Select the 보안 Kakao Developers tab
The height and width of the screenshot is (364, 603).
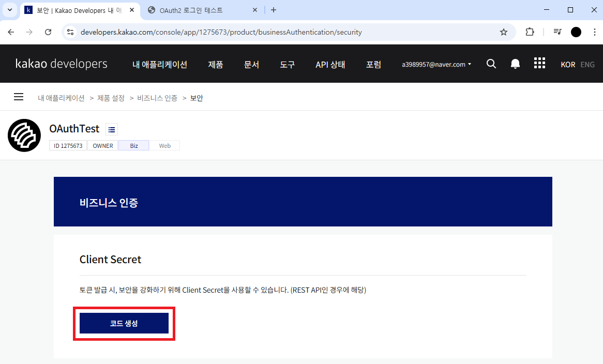coord(80,10)
